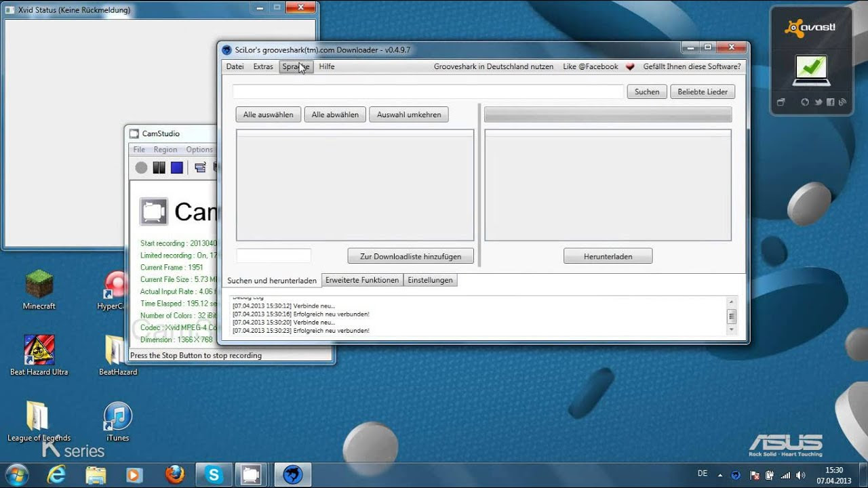868x488 pixels.
Task: Open the Datei menu
Action: click(x=235, y=66)
